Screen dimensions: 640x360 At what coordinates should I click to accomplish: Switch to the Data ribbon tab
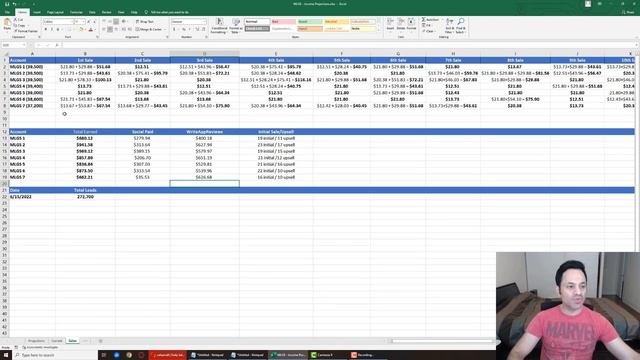(92, 12)
